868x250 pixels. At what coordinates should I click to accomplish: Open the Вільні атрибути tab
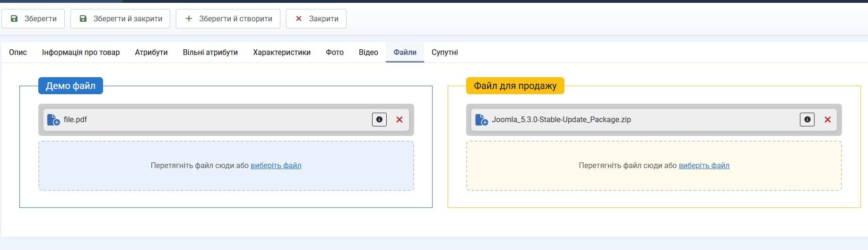tap(210, 53)
